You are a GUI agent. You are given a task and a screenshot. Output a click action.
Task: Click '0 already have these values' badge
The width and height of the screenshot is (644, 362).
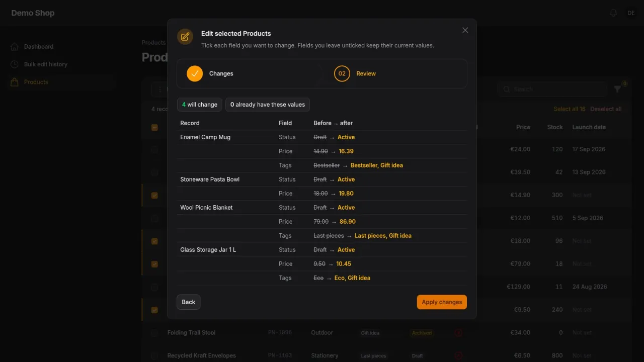pyautogui.click(x=268, y=105)
